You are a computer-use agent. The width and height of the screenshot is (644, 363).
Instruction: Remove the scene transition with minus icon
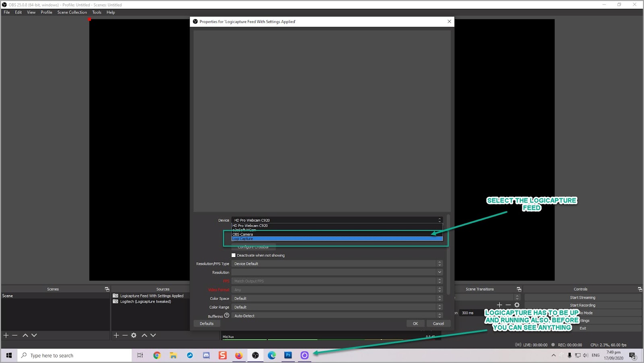click(x=508, y=305)
